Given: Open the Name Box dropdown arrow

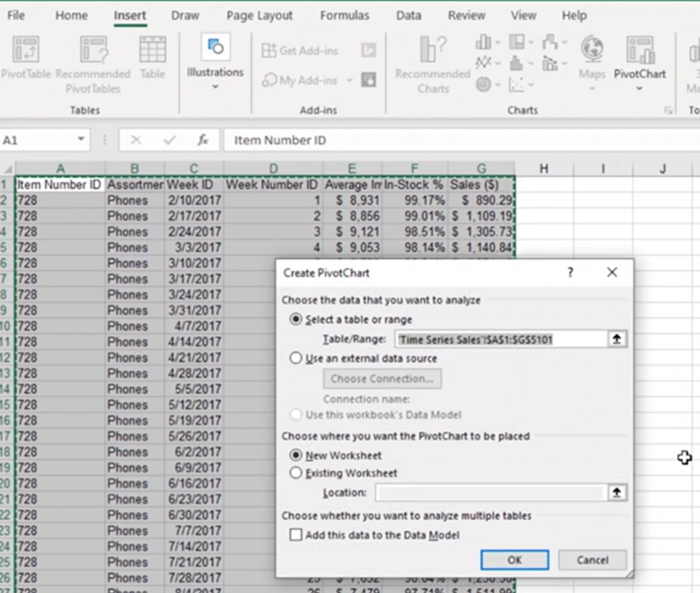Looking at the screenshot, I should pos(80,140).
